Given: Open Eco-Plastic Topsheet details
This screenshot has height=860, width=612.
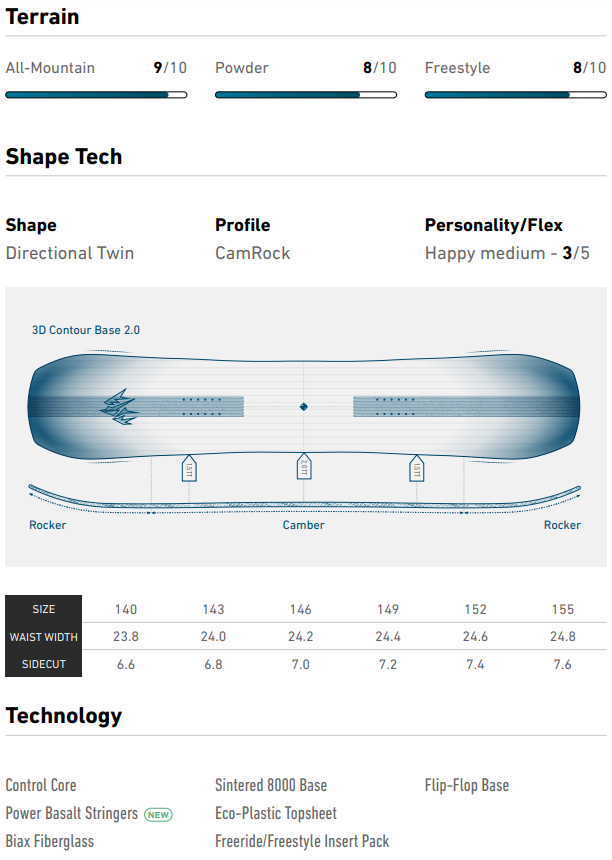Looking at the screenshot, I should pyautogui.click(x=276, y=814).
